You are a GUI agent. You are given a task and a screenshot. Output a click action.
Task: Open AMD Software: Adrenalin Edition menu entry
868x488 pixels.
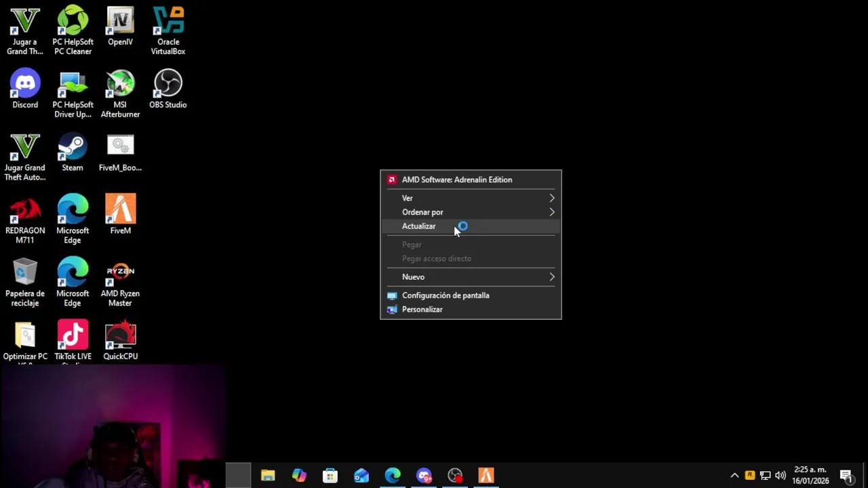[x=471, y=180]
